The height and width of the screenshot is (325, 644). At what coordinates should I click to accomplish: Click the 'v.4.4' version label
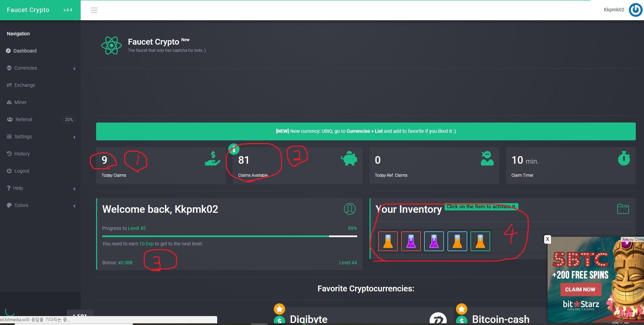68,10
